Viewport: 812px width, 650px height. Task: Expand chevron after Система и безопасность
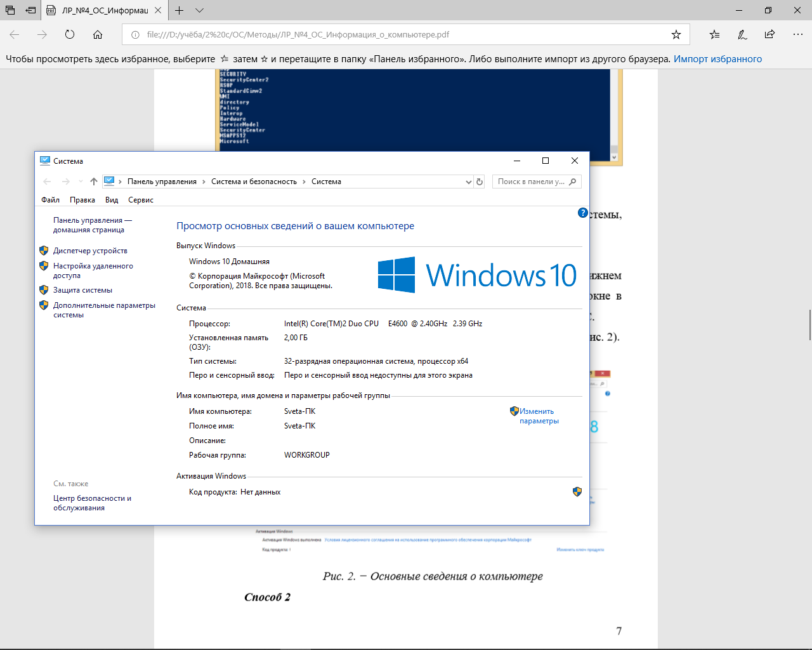[304, 182]
